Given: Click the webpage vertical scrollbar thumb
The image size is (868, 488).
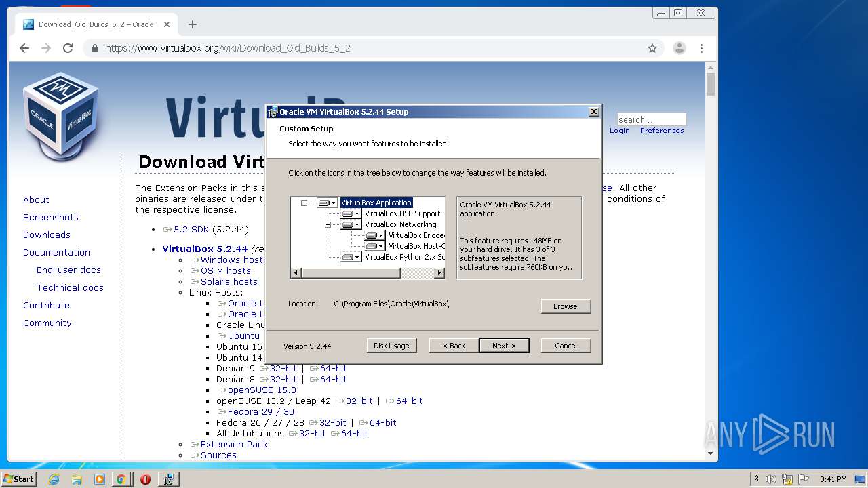Looking at the screenshot, I should 711,84.
